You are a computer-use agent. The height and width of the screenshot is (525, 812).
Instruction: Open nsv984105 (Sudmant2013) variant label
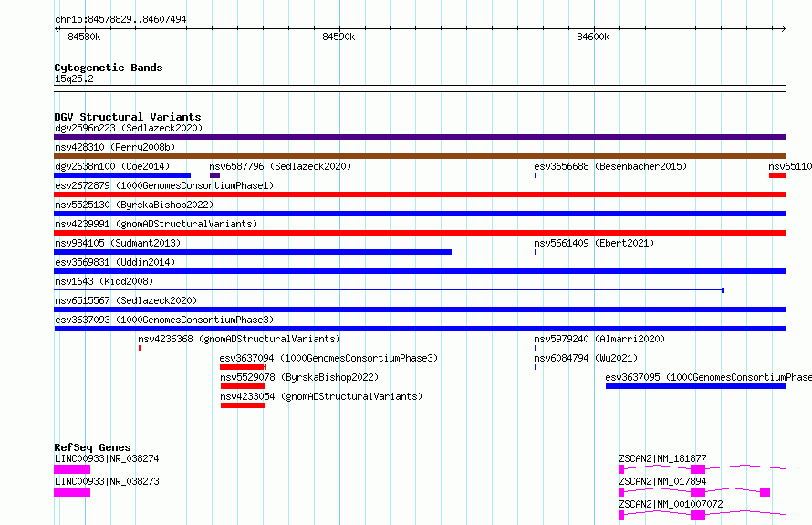coord(118,243)
